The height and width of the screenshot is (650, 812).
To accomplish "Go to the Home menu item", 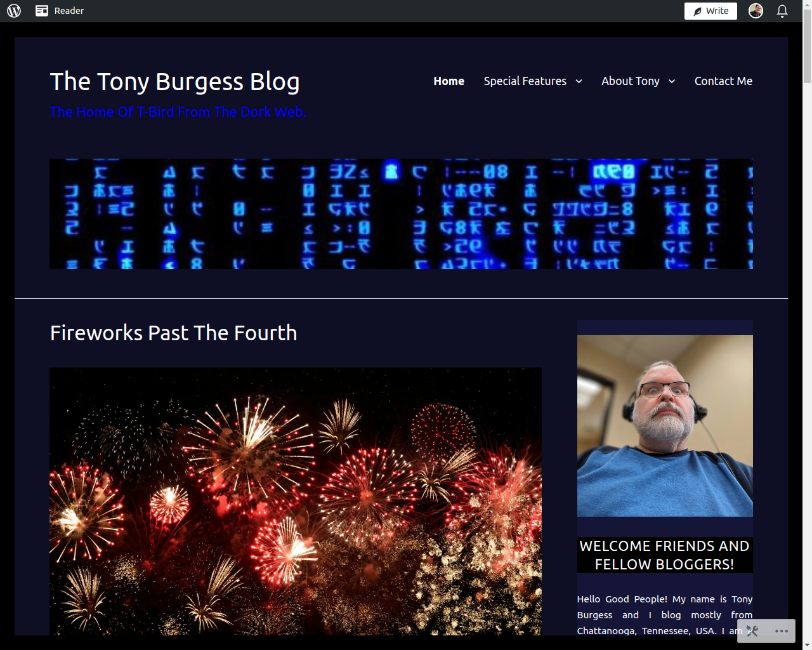I will tap(449, 81).
